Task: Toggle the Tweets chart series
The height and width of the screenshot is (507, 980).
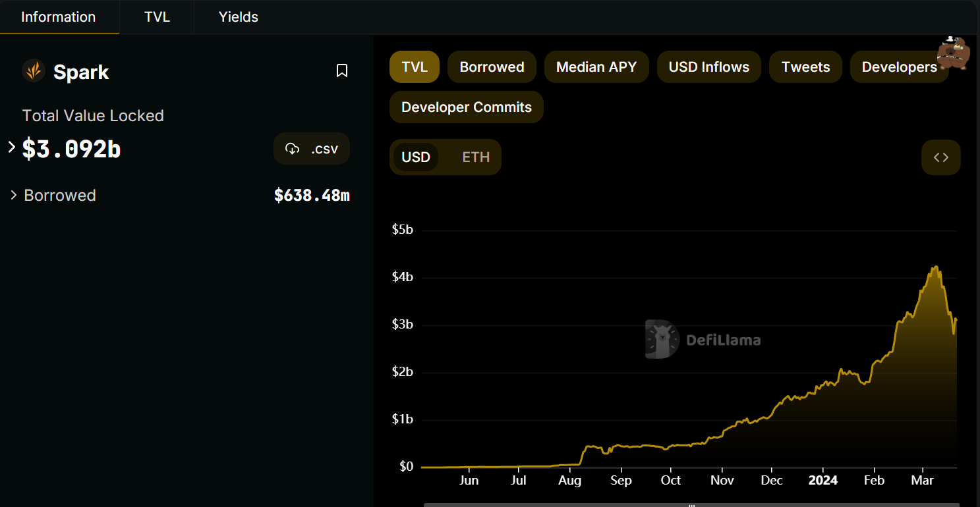Action: (x=805, y=67)
